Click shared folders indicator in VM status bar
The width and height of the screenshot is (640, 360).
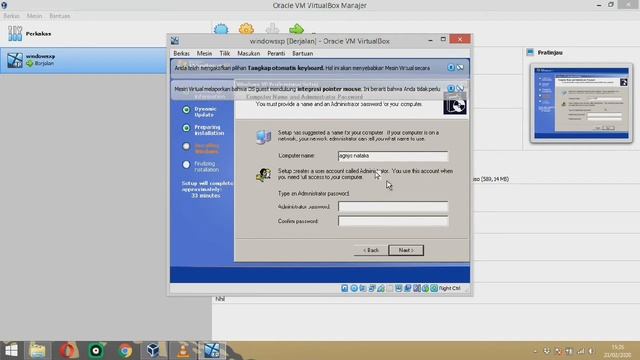coord(389,288)
